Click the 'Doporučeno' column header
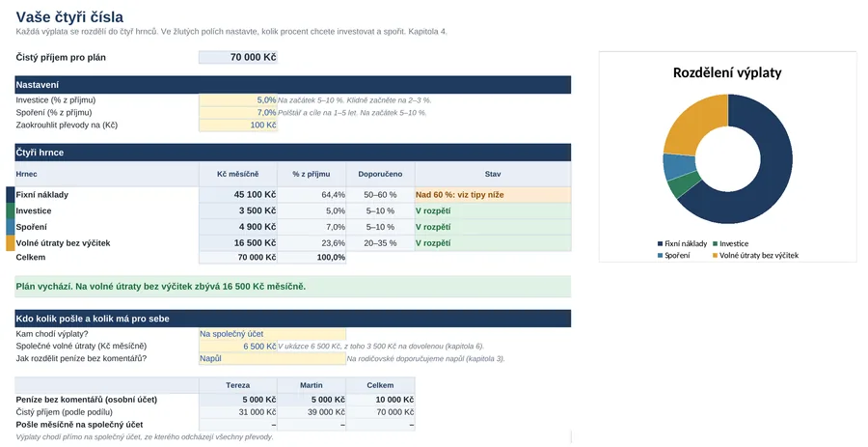 380,174
